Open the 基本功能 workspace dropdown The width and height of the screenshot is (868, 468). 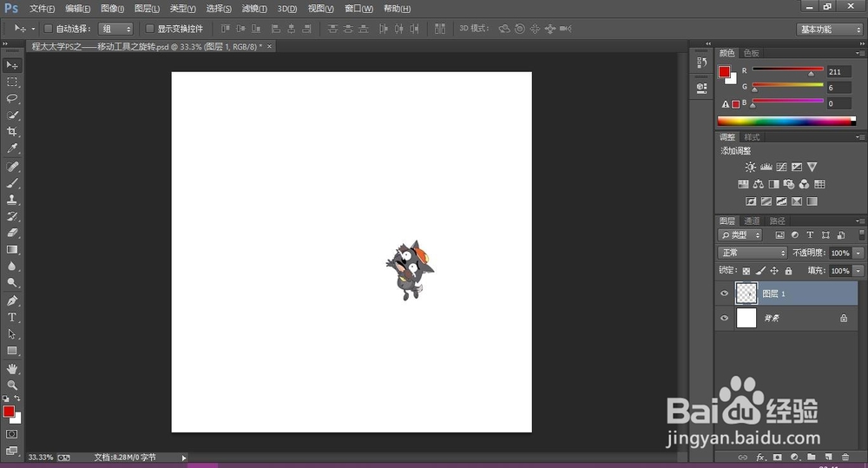coord(829,30)
